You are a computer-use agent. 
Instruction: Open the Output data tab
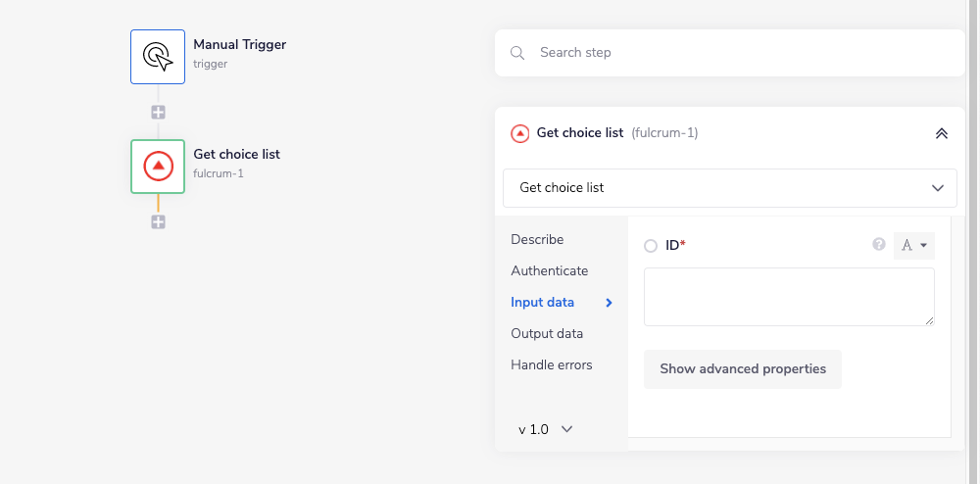click(547, 333)
